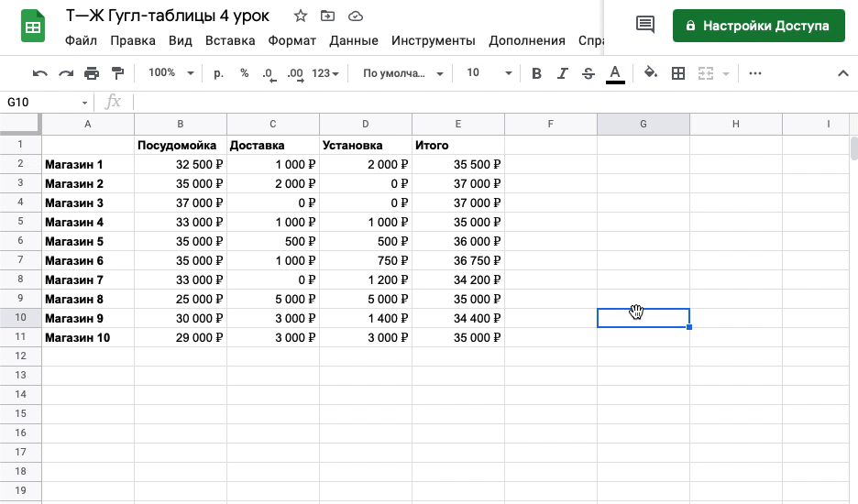This screenshot has height=504, width=858.
Task: Star this spreadsheet document
Action: tap(301, 16)
